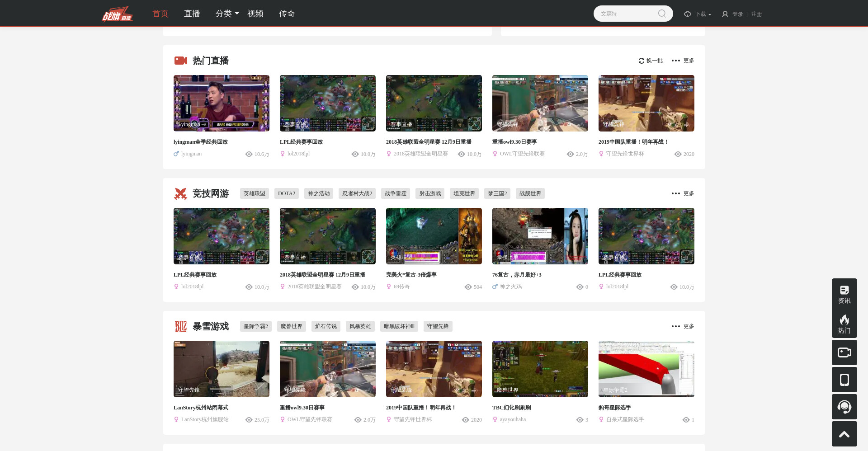The height and width of the screenshot is (451, 868).
Task: Click the back-to-top arrow icon
Action: (844, 434)
